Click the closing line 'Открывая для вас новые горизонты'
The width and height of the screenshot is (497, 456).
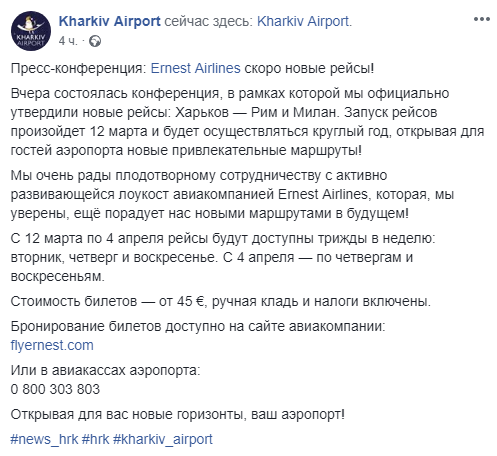coord(178,414)
